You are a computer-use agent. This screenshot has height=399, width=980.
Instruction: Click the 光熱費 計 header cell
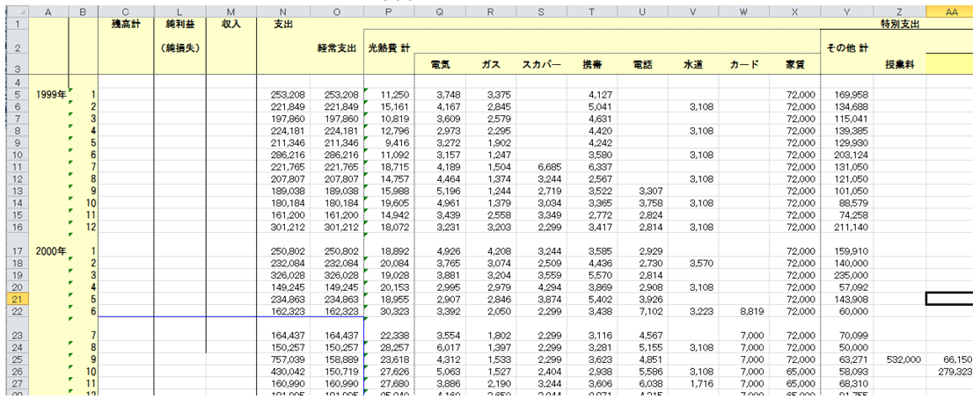pos(388,47)
